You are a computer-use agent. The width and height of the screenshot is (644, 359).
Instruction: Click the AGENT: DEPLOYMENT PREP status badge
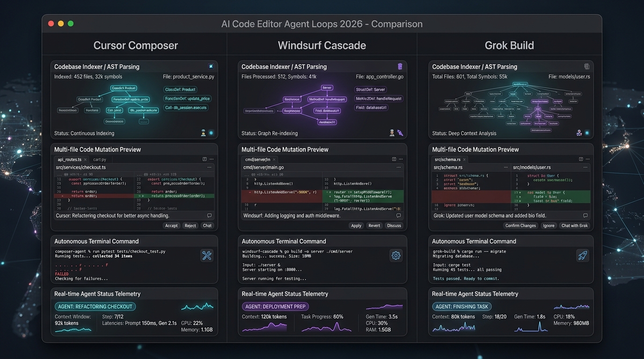tap(275, 307)
